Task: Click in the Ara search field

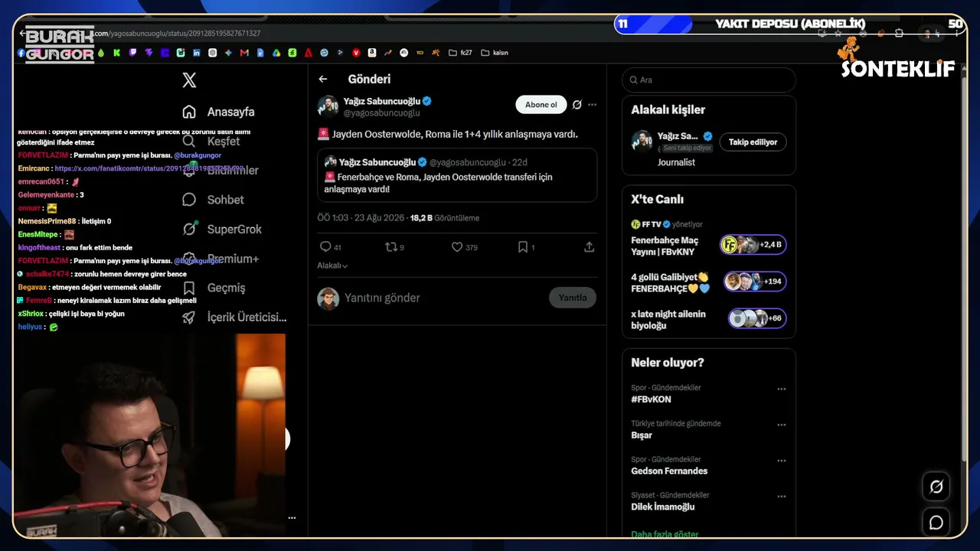Action: point(709,80)
